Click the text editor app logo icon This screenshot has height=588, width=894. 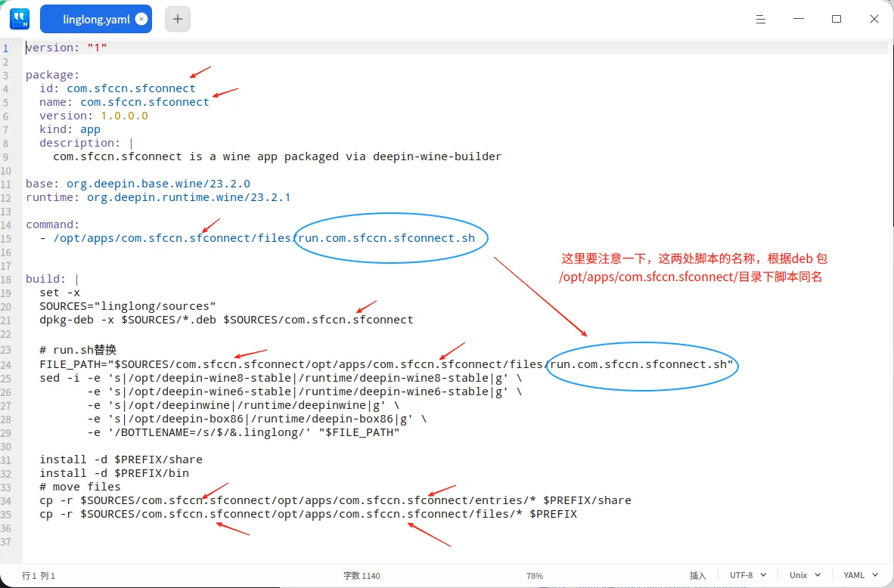click(20, 19)
